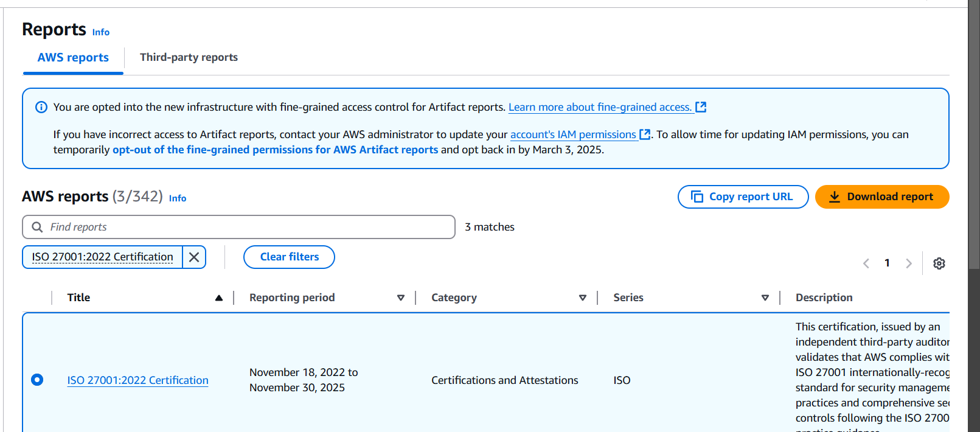
Task: Select the ISO 27001:2022 Certification row radio button
Action: tap(37, 380)
